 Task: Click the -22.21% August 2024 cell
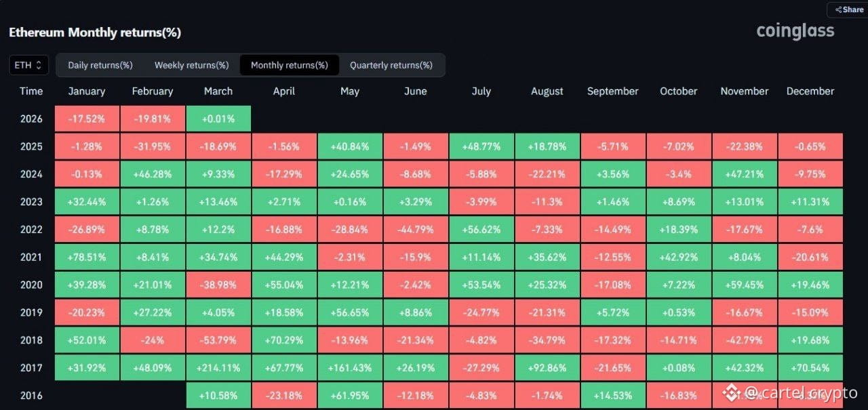point(547,174)
